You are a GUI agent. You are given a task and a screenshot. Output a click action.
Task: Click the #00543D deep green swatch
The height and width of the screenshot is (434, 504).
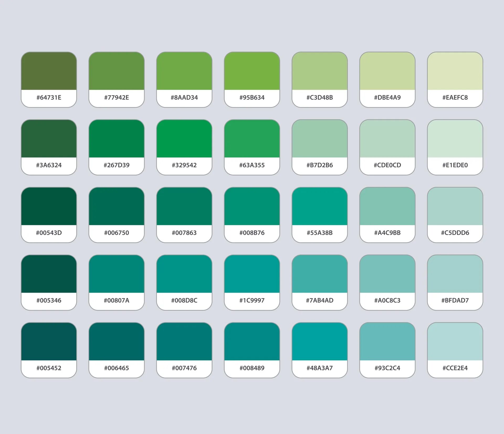tap(49, 206)
